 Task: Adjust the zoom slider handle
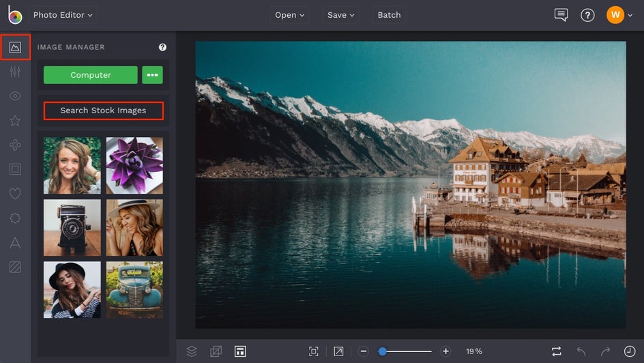tap(382, 351)
